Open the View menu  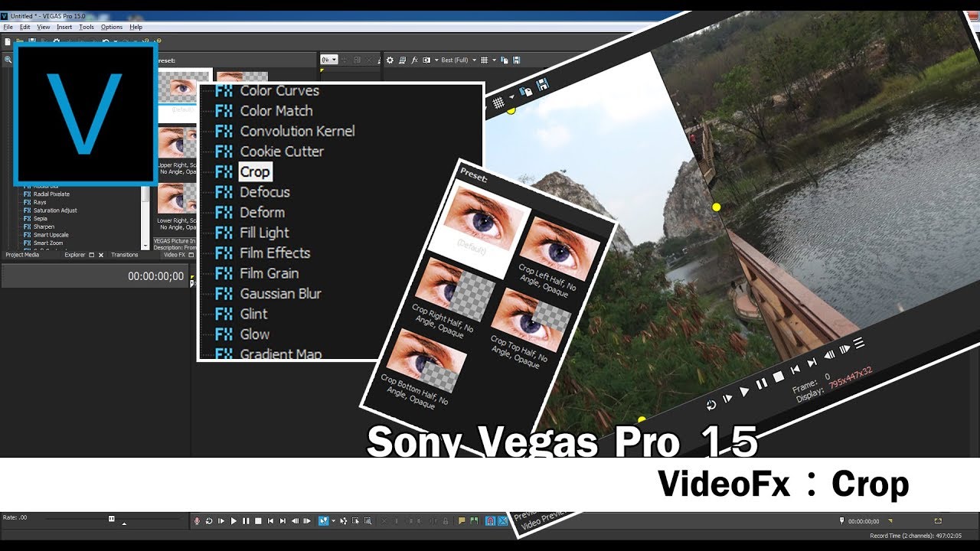click(x=44, y=27)
